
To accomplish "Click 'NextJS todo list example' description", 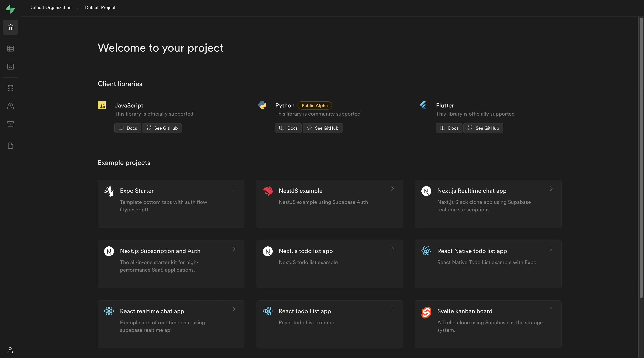I will coord(308,262).
